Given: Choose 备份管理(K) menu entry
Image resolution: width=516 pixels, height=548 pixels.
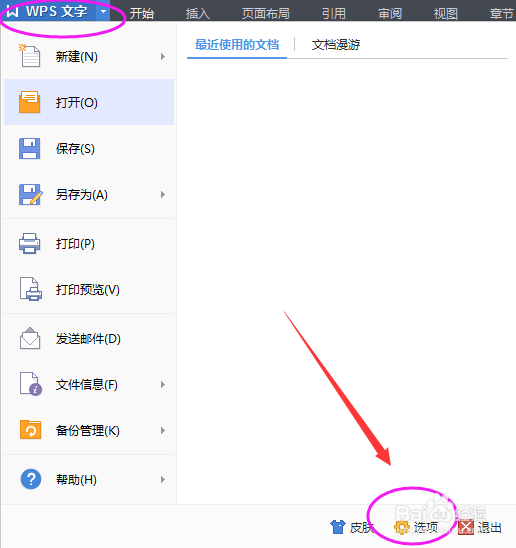Looking at the screenshot, I should click(x=89, y=430).
